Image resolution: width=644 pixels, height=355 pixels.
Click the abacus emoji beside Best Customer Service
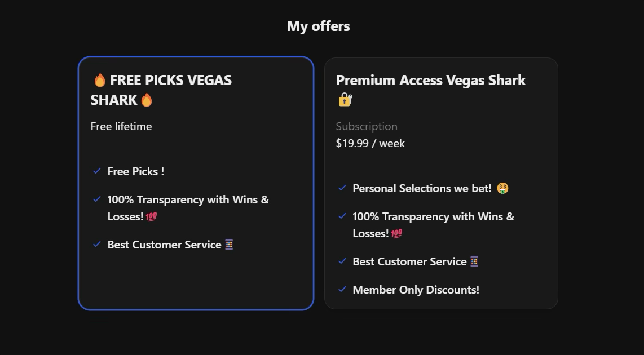[x=230, y=245]
